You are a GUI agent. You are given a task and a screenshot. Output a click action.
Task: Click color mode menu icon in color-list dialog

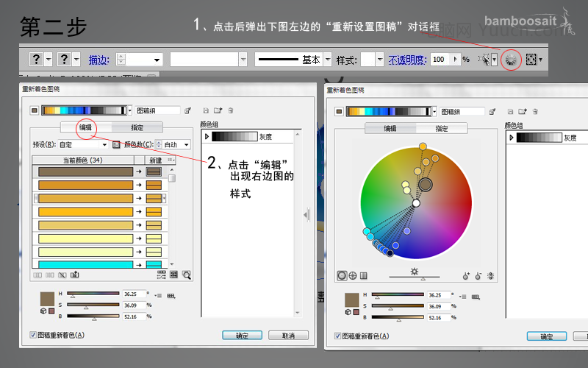[x=158, y=296]
